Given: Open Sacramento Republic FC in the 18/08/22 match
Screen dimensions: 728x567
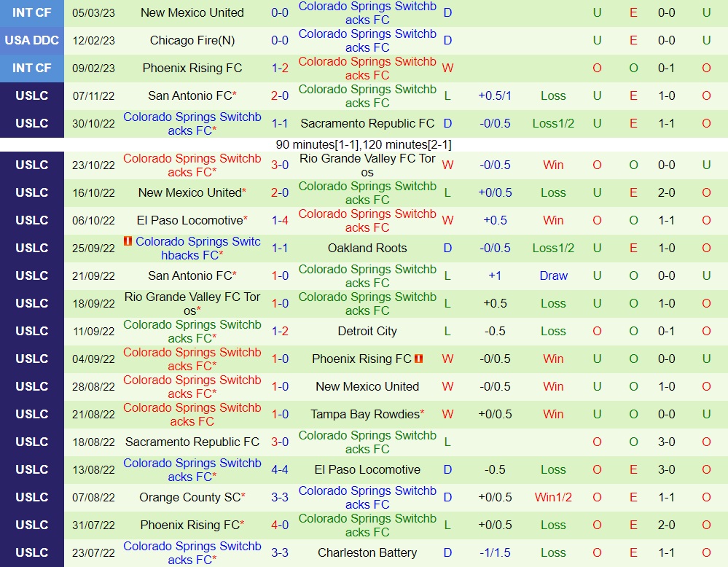Looking at the screenshot, I should 192,442.
